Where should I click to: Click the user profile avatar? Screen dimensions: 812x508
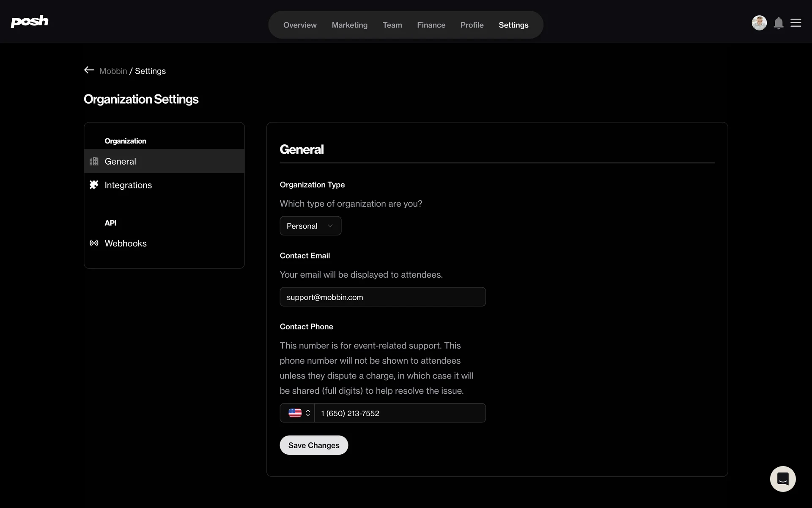[x=759, y=23]
